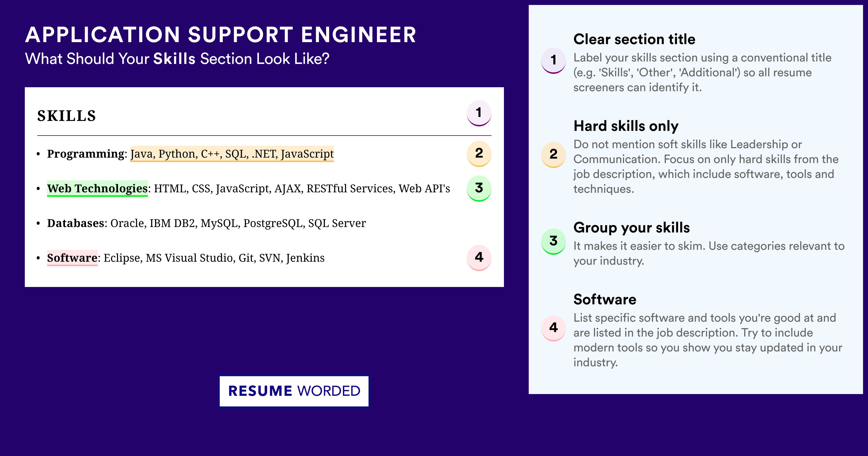Click the pink highlighted Software label
Viewport: 868px width, 456px height.
(72, 258)
